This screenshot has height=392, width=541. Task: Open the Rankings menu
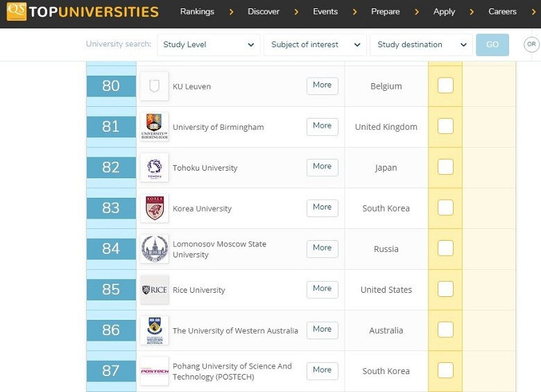click(x=197, y=11)
